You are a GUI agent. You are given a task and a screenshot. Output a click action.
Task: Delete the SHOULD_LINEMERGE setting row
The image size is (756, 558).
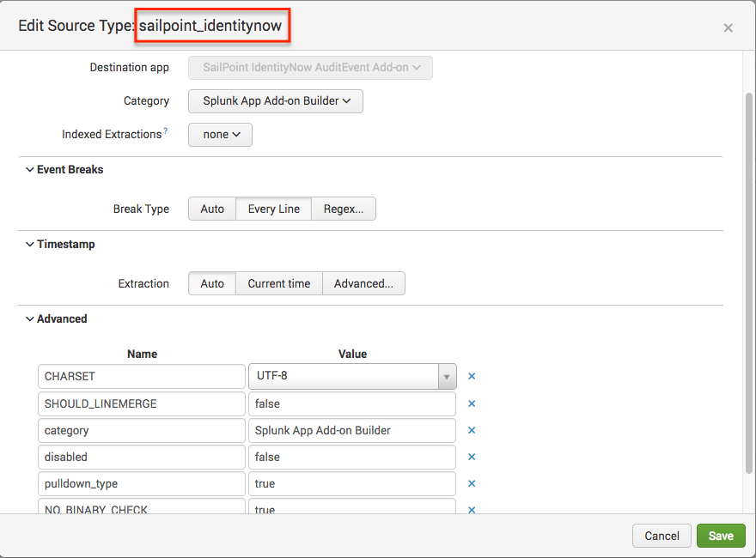click(x=472, y=403)
